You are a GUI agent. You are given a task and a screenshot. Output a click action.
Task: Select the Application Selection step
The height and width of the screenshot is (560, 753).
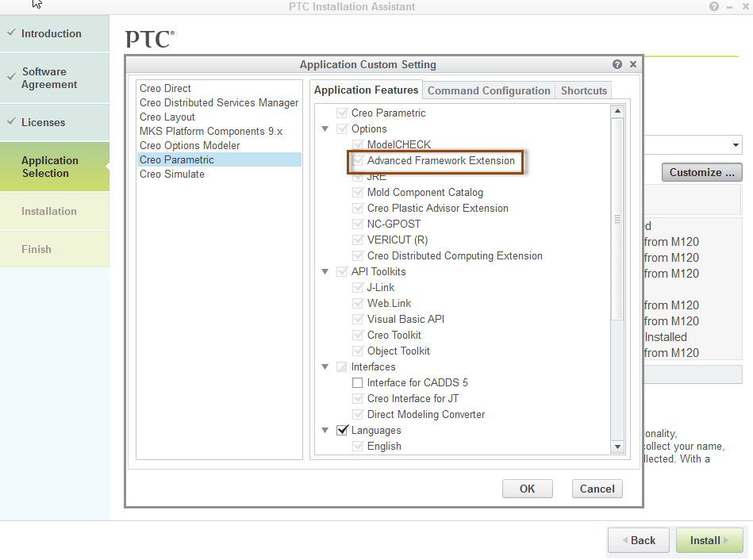click(x=55, y=167)
